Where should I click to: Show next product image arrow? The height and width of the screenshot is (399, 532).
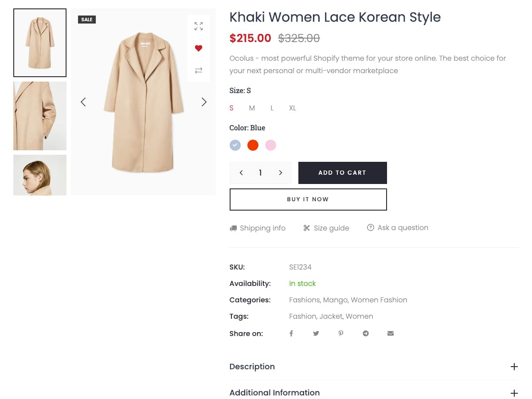pyautogui.click(x=204, y=102)
